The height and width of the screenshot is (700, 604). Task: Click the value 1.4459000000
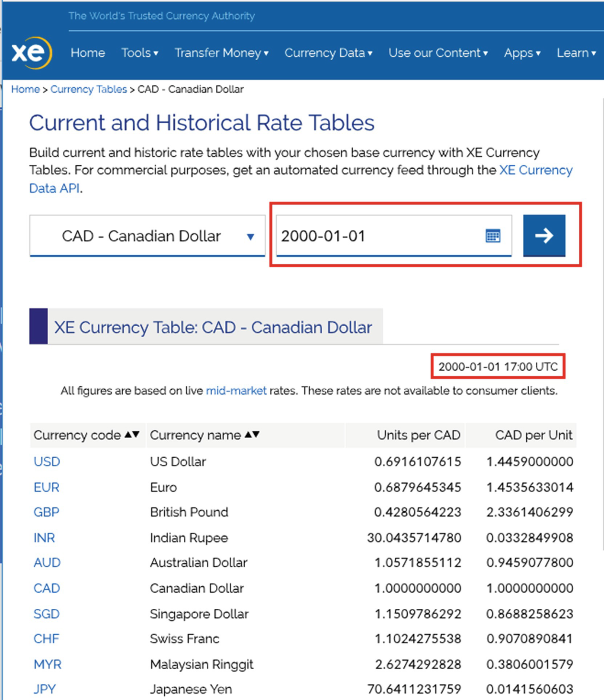(x=530, y=462)
